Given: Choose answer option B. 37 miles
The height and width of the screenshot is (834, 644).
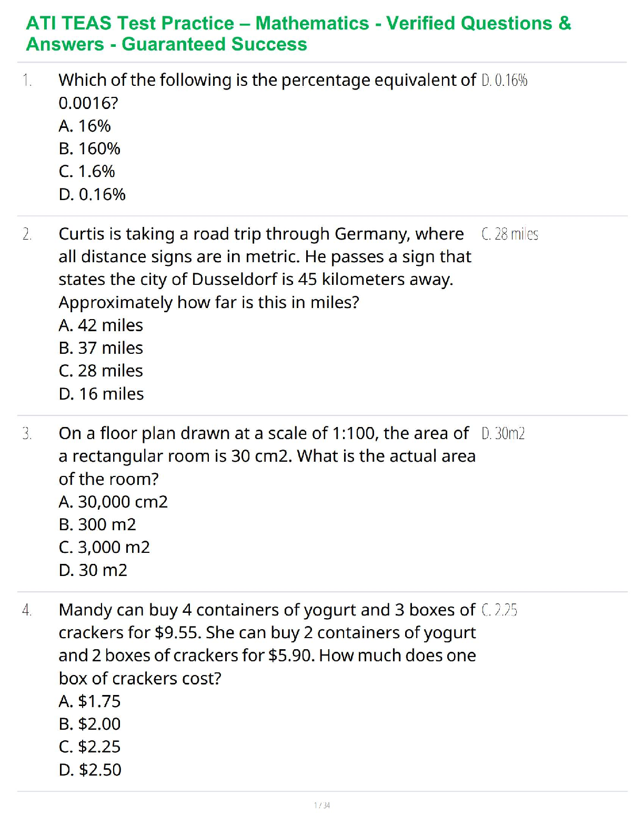Looking at the screenshot, I should 100,348.
